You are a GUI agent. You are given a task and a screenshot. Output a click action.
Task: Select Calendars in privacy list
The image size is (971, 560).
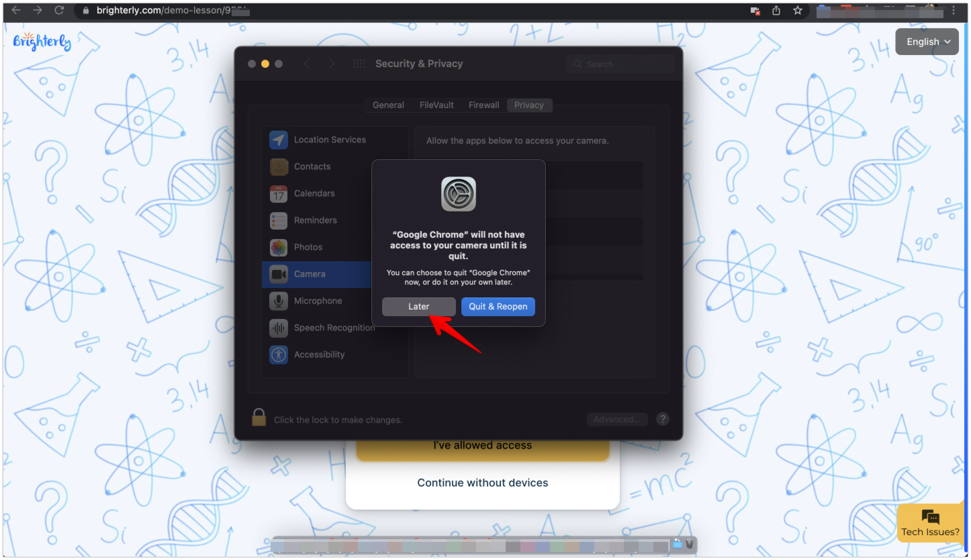coord(335,193)
